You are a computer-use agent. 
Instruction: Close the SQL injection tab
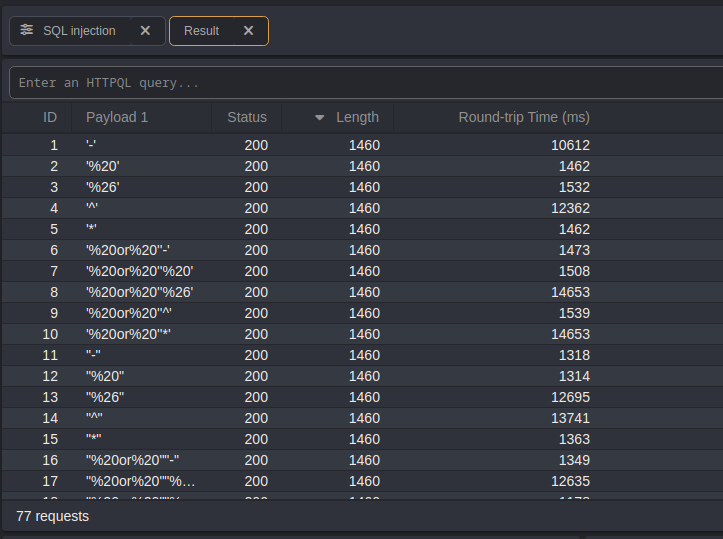tap(145, 31)
